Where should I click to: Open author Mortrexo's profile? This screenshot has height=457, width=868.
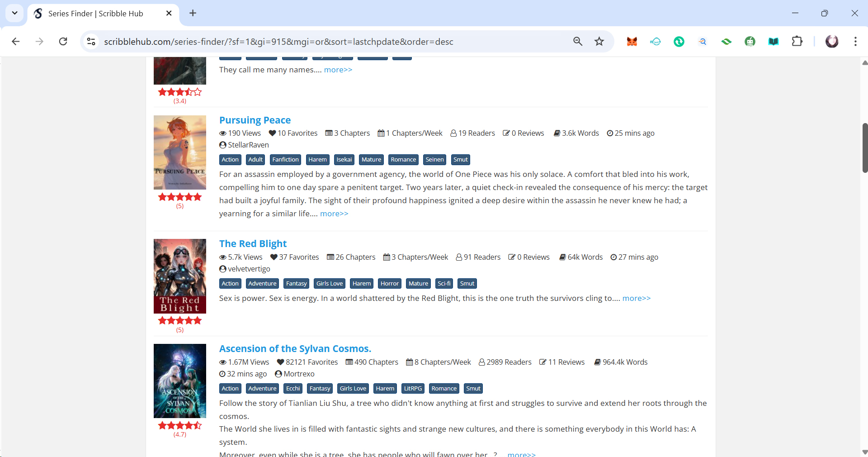pos(299,374)
